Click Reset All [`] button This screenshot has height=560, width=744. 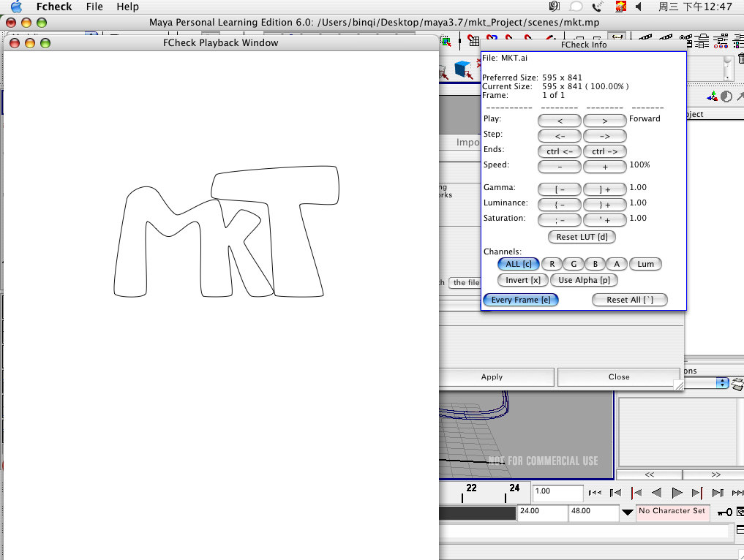(630, 300)
